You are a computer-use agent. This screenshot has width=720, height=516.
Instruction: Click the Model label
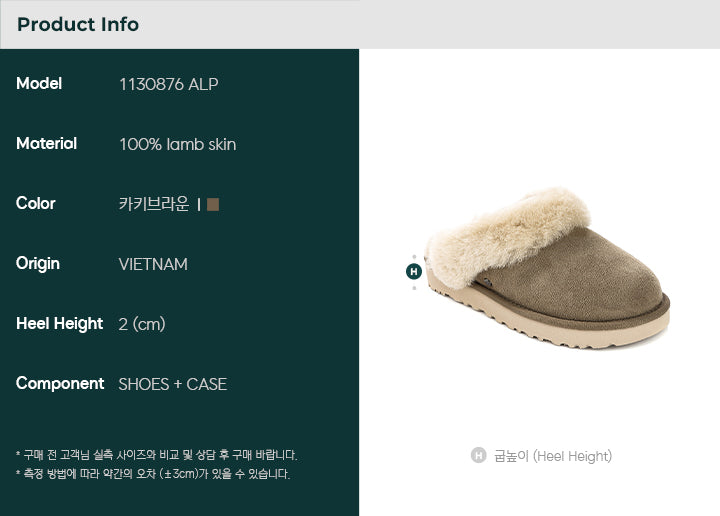[39, 84]
